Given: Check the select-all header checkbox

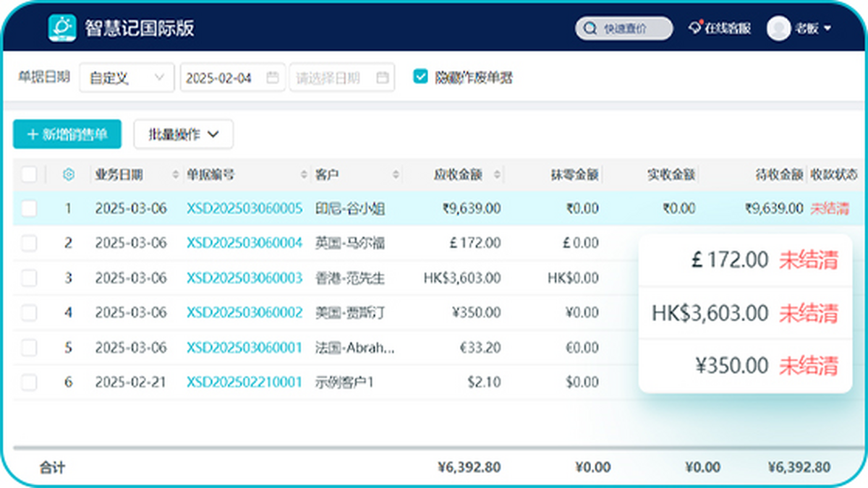Looking at the screenshot, I should pyautogui.click(x=29, y=174).
